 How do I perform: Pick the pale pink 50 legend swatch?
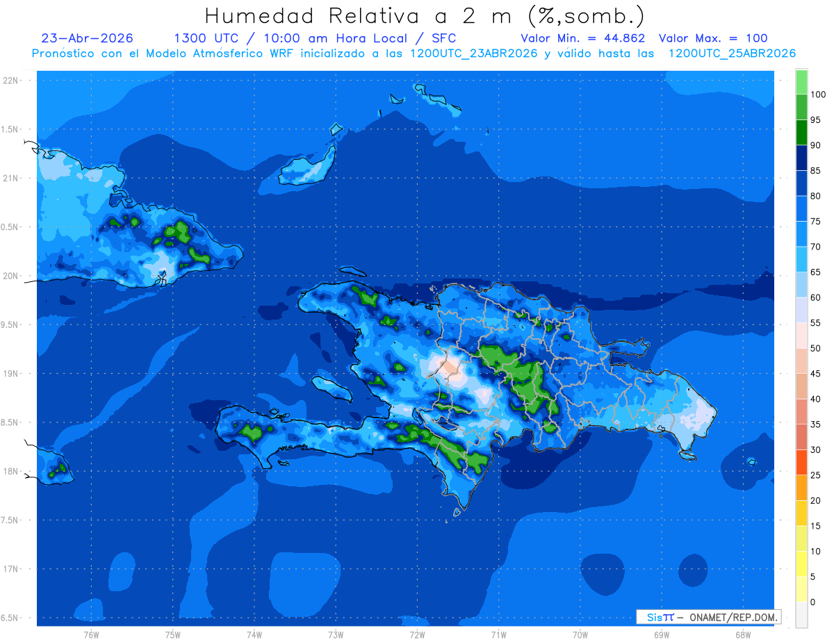(801, 336)
